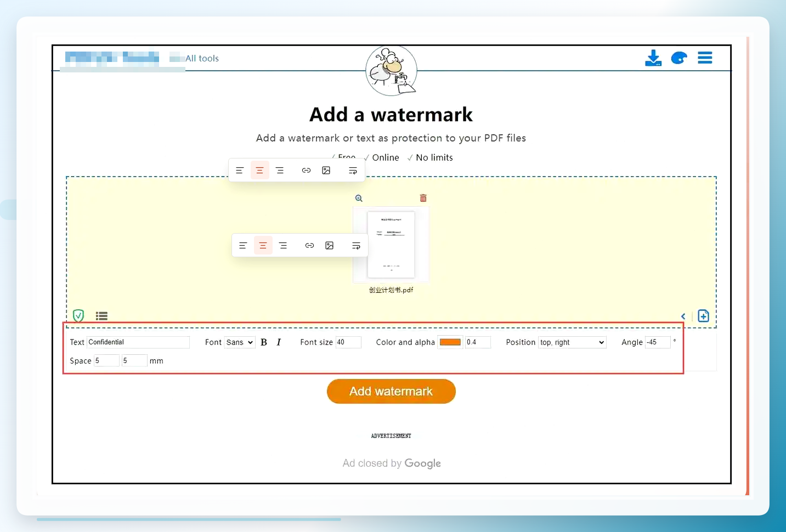Click the link icon in lower floating toolbar
Screen dimensions: 786x532
[x=309, y=246]
